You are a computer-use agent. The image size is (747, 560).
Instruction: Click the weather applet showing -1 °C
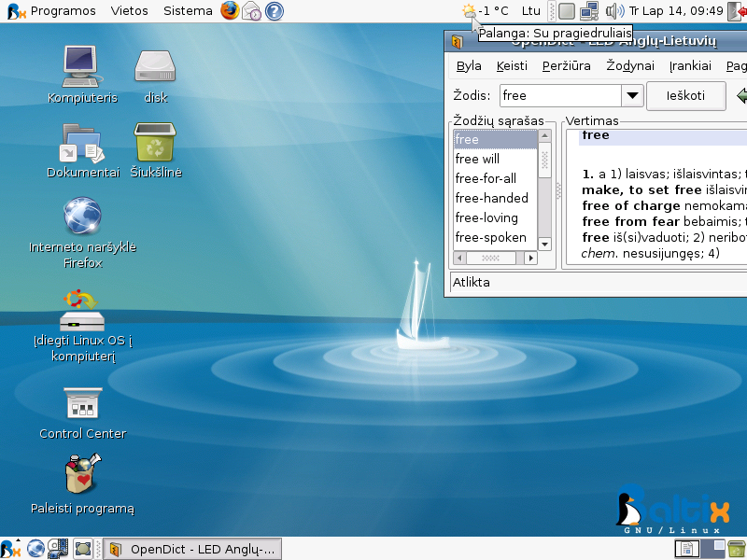[486, 11]
